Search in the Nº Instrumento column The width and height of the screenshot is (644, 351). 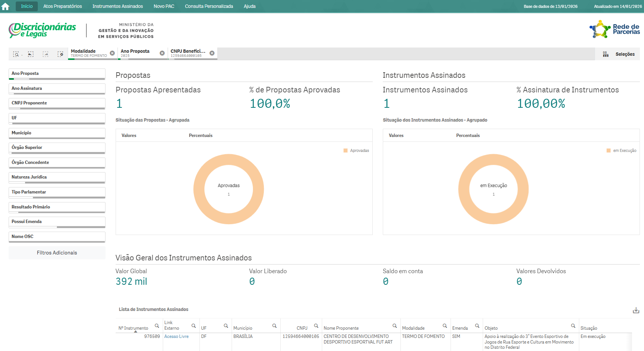point(157,326)
